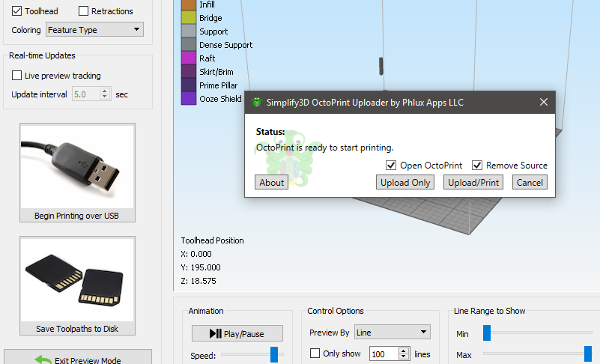Click the Ooze Shield color swatch
The image size is (600, 364).
coord(189,98)
